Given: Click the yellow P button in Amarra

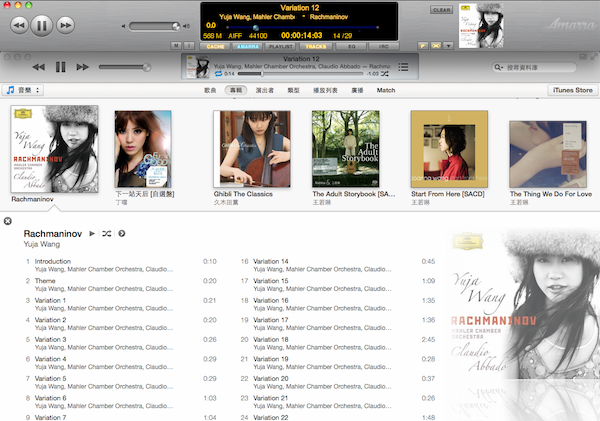Looking at the screenshot, I should [422, 46].
